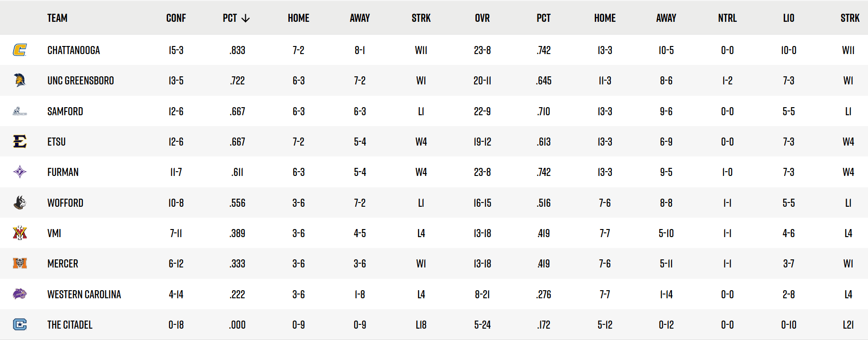
Task: Click the Samford bulldog logo
Action: [20, 111]
